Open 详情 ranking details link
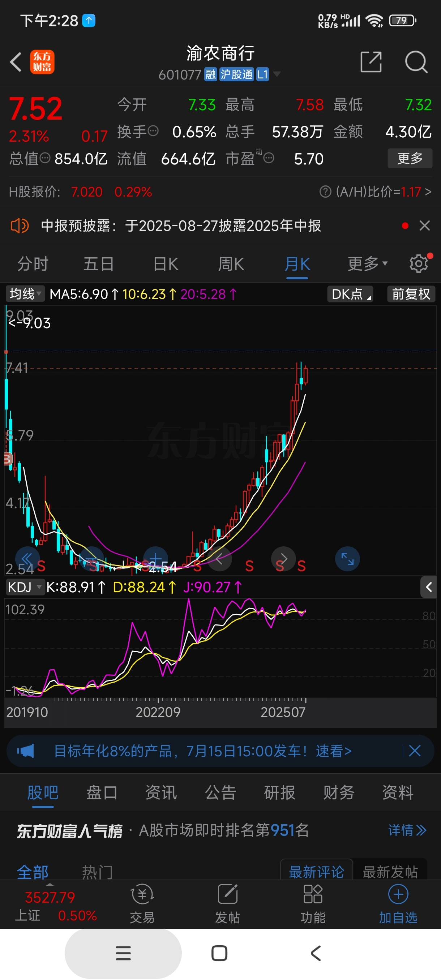 (x=407, y=830)
